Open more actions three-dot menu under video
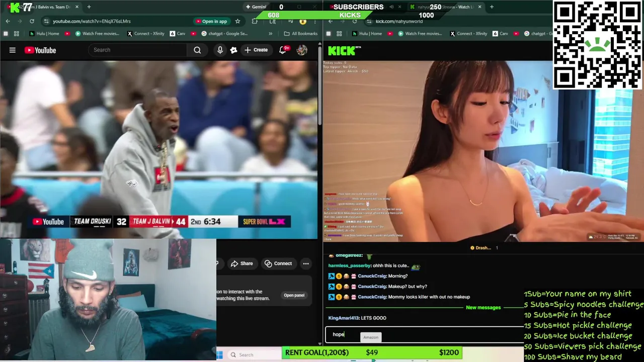Viewport: 644px width, 362px height. click(305, 263)
